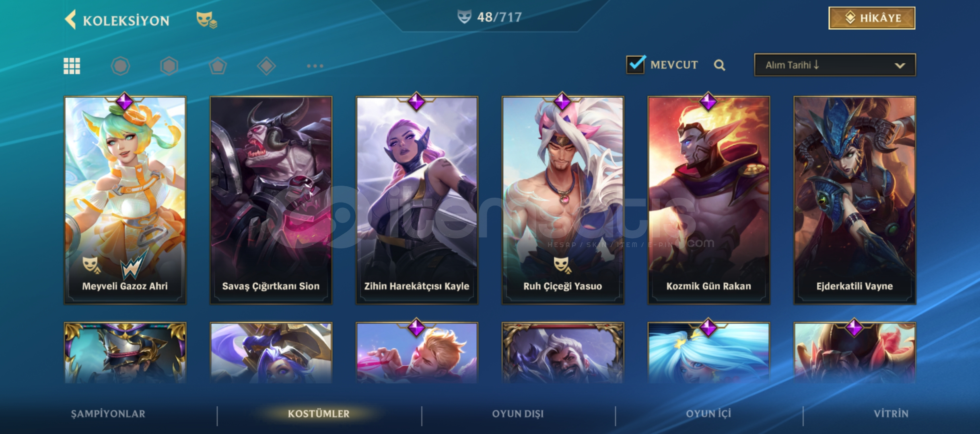Viewport: 980px width, 434px height.
Task: Filter by the hexagon rarity icon
Action: (x=169, y=66)
